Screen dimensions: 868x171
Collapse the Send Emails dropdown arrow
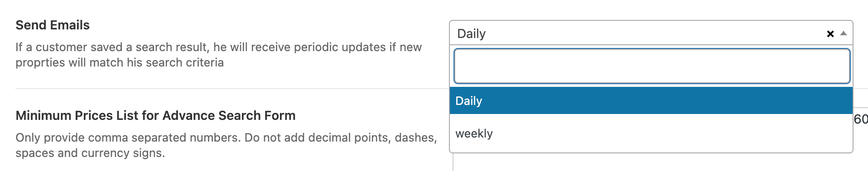[843, 33]
